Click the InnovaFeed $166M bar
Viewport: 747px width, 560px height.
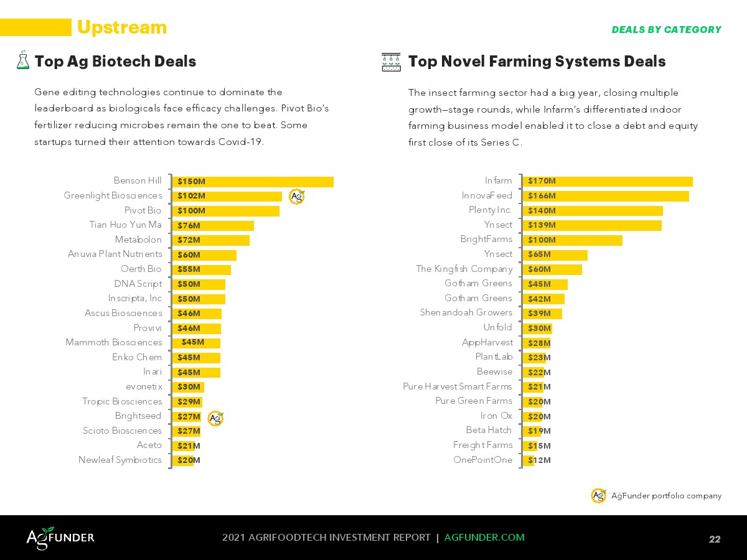[606, 196]
